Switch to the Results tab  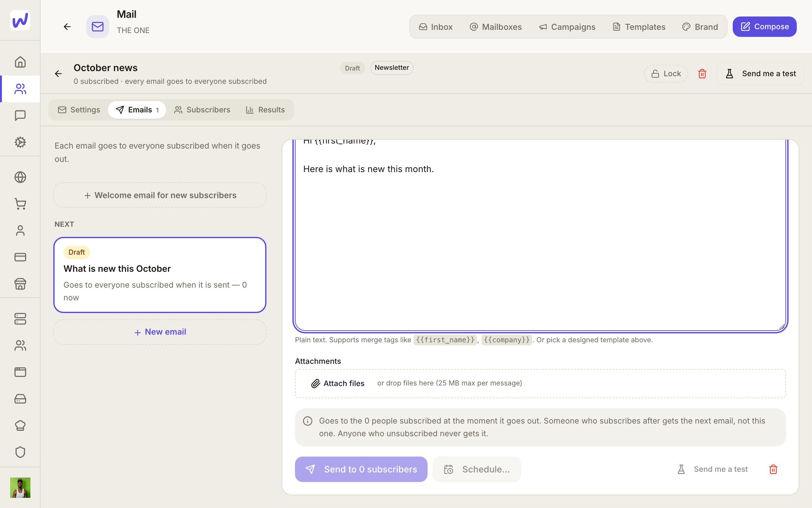point(265,110)
